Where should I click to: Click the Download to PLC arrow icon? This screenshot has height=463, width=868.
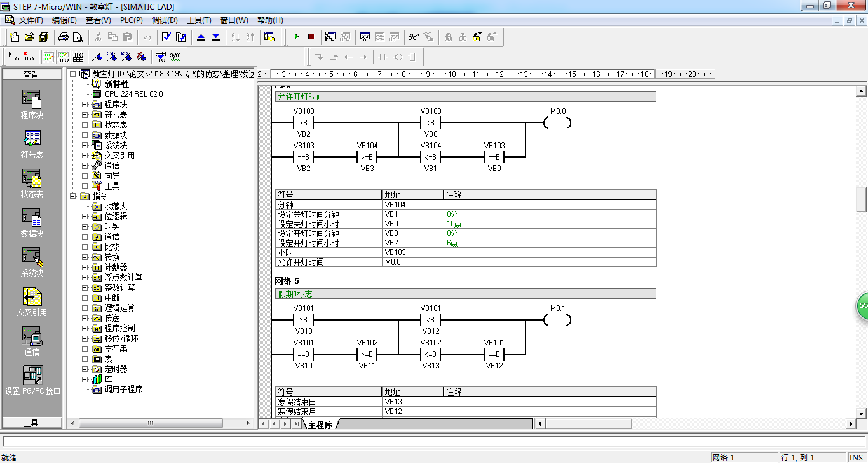(x=215, y=37)
